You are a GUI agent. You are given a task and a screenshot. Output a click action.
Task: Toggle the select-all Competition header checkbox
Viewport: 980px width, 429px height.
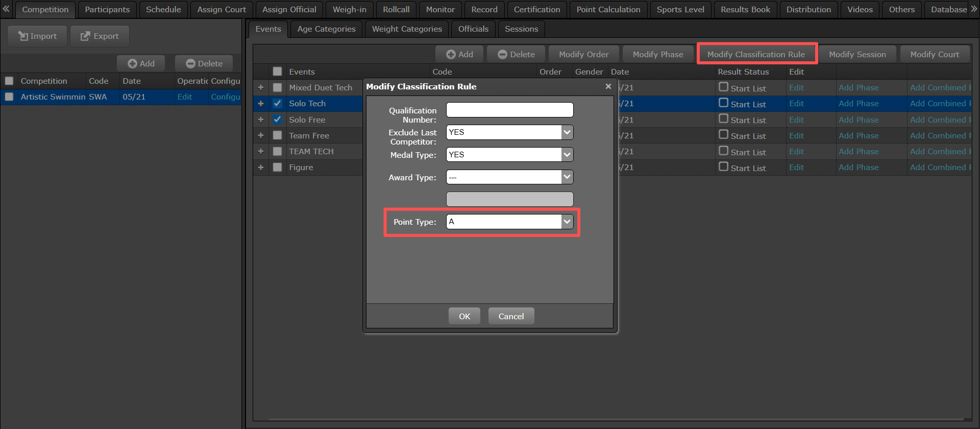point(9,81)
